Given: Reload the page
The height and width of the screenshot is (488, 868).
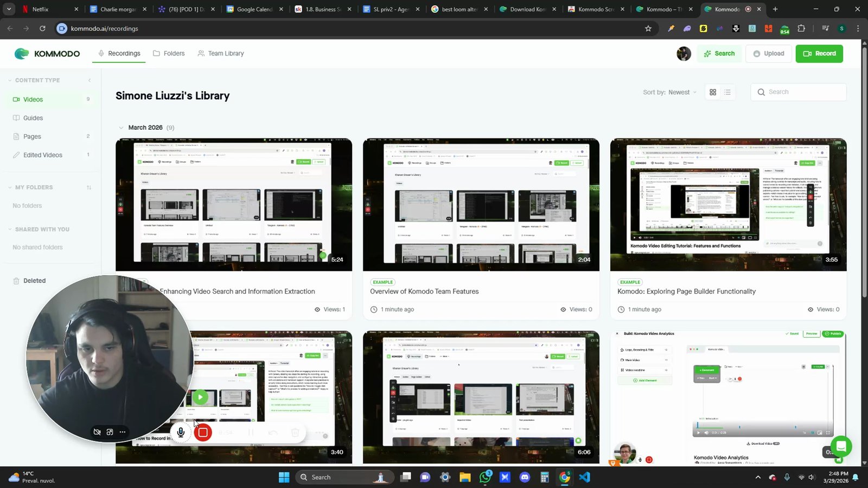Looking at the screenshot, I should pyautogui.click(x=42, y=29).
